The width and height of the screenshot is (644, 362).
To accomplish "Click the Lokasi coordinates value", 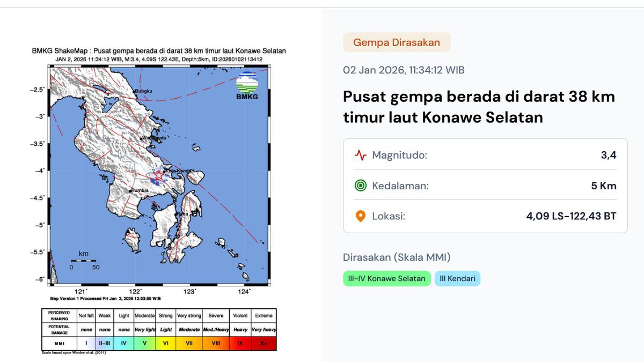I will (x=571, y=217).
